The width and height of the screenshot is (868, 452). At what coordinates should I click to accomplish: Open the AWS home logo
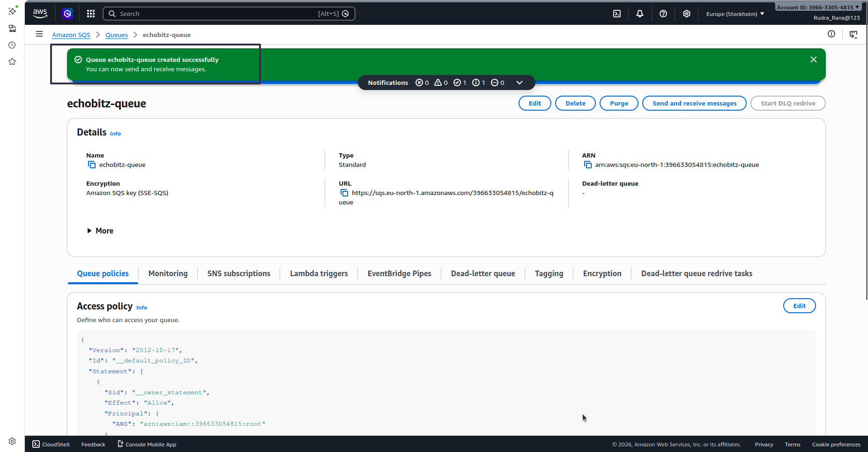40,14
